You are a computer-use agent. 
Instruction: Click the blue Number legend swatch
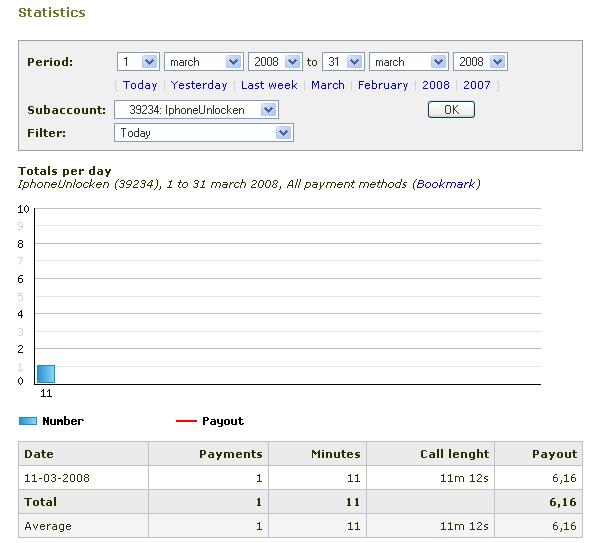(28, 421)
